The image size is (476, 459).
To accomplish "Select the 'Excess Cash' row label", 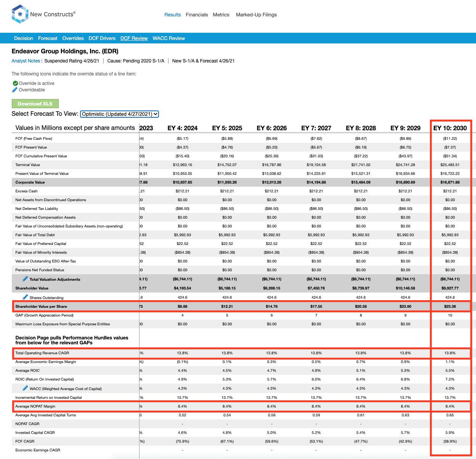I will (x=26, y=191).
